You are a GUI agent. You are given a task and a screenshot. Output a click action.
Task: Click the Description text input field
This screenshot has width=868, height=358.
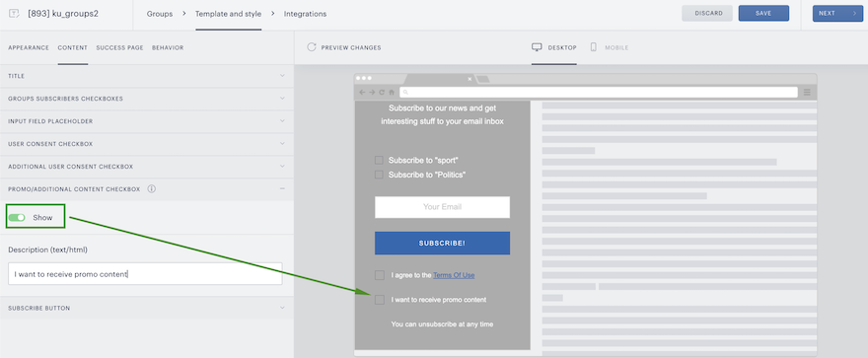pyautogui.click(x=145, y=274)
